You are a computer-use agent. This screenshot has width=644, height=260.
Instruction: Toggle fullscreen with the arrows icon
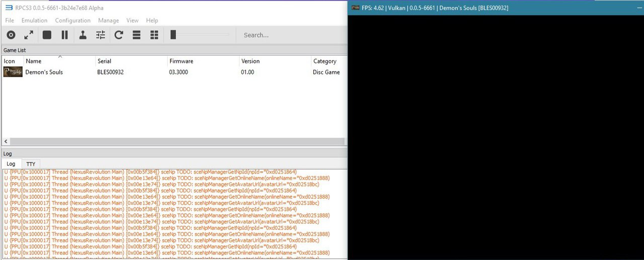tap(29, 35)
